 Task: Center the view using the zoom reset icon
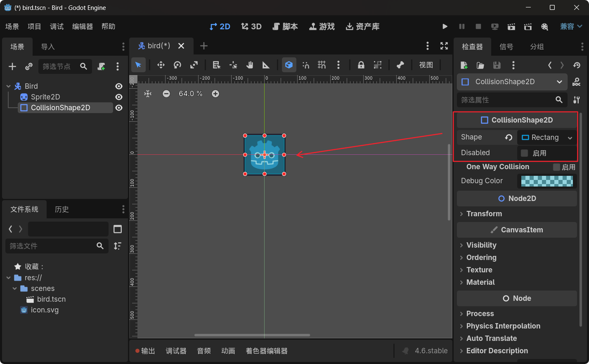[148, 94]
